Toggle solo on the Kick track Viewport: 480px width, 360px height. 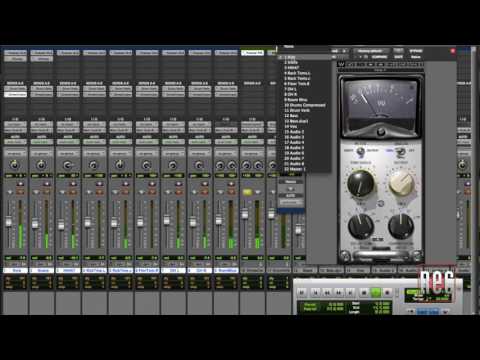pos(10,192)
